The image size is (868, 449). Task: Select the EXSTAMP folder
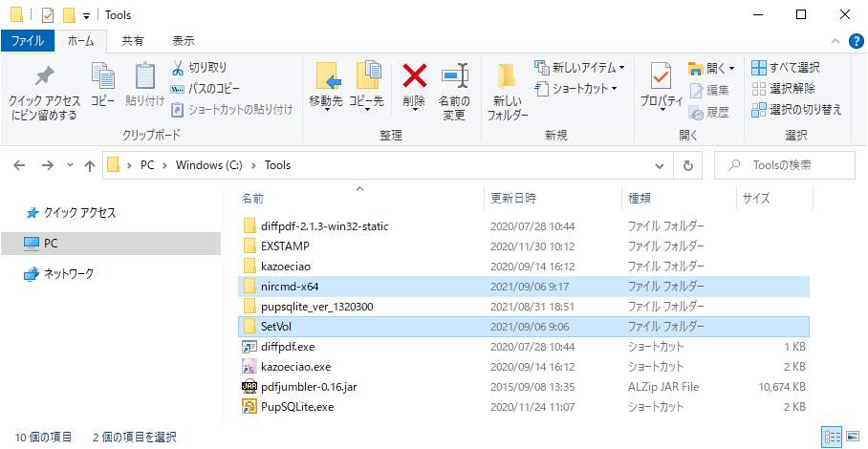[524, 246]
